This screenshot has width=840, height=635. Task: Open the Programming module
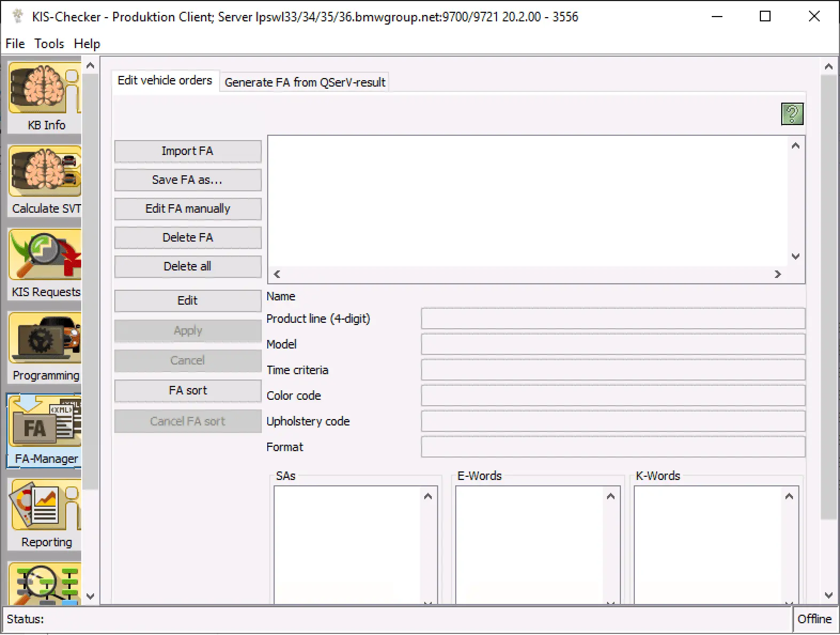point(45,347)
